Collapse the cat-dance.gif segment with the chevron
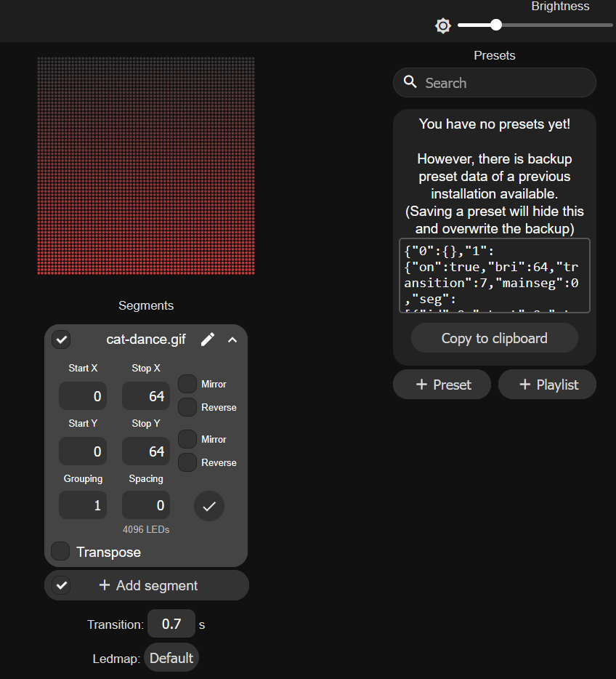Screen dimensions: 616x679 tap(232, 339)
